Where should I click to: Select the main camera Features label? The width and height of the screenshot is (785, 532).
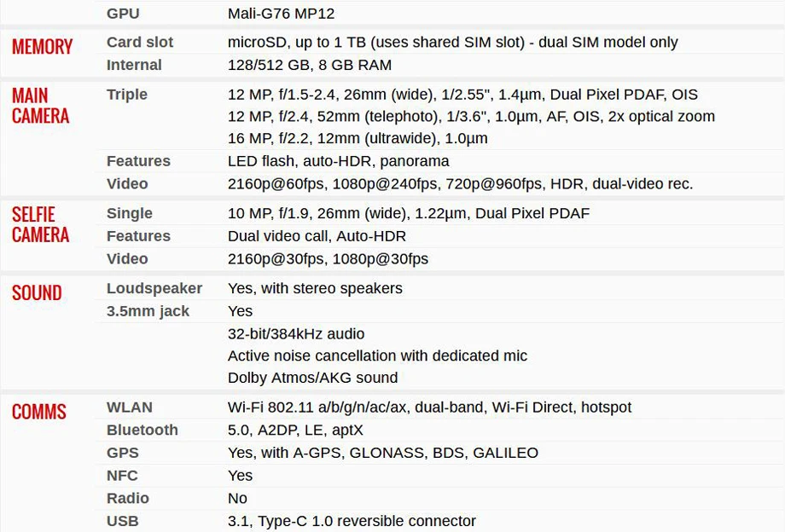tap(139, 161)
